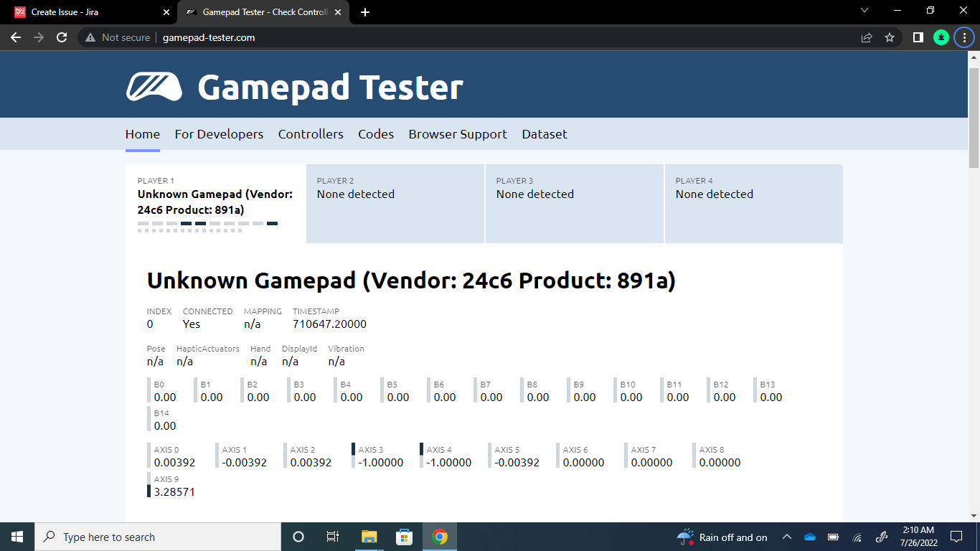
Task: Open the Chrome side panel icon
Action: pos(918,37)
